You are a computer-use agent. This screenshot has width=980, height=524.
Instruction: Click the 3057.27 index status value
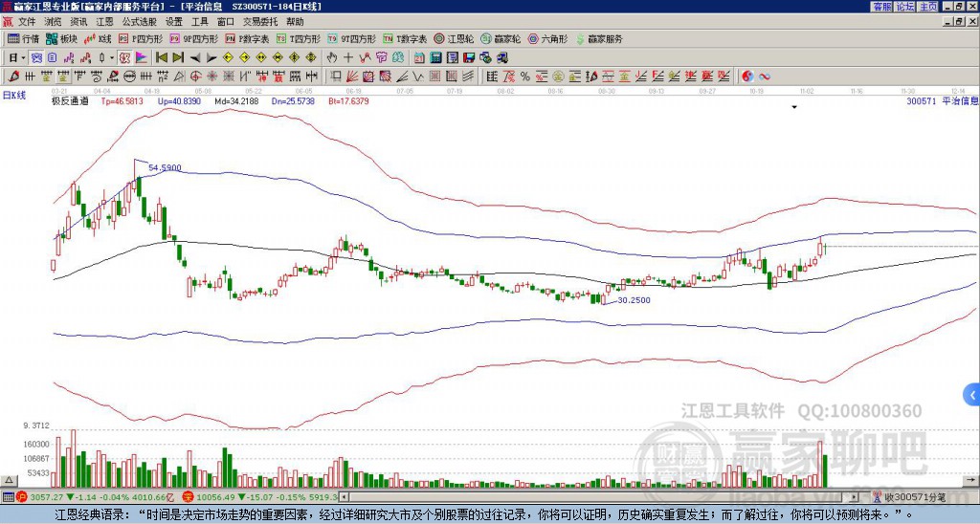(x=47, y=497)
